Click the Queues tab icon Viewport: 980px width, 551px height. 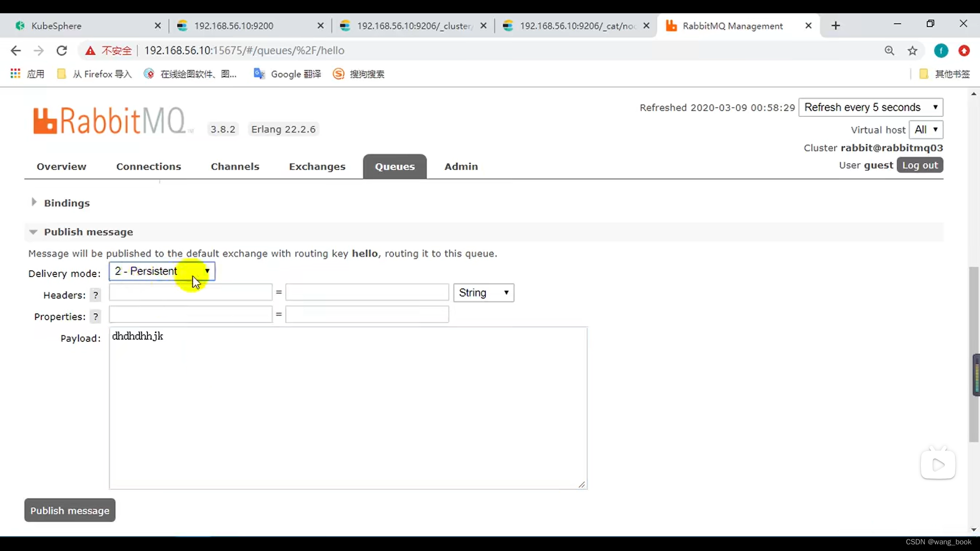(x=395, y=166)
